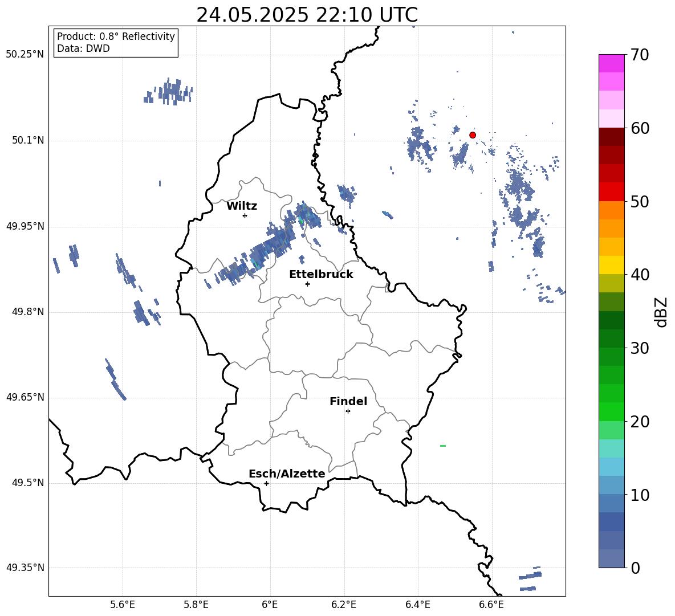
Task: Click the 5.8°E longitude label
Action: [196, 605]
